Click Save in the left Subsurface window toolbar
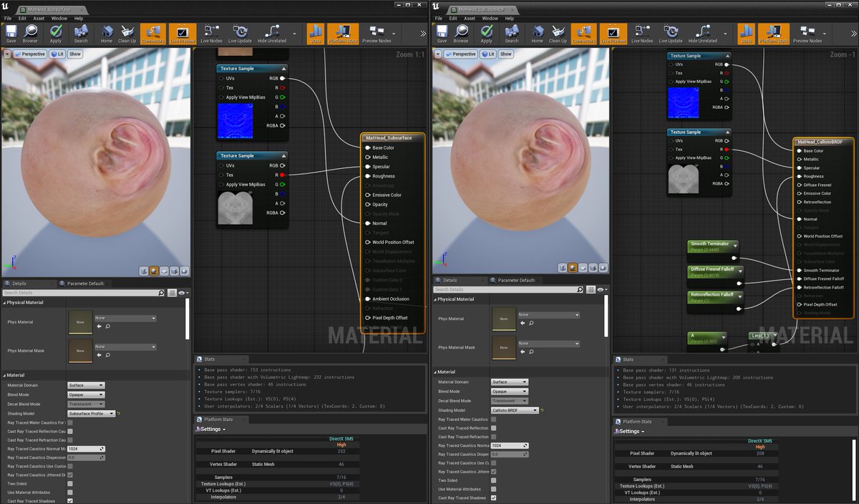This screenshot has width=859, height=504. 11,34
